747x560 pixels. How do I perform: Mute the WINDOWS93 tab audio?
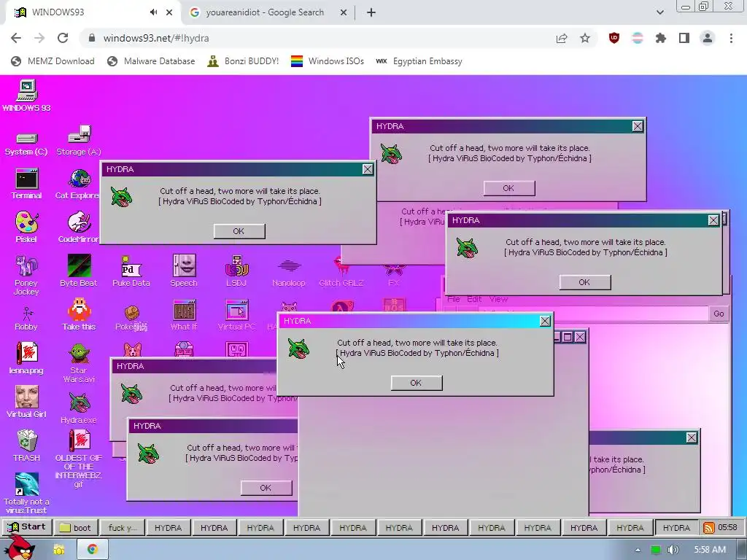[153, 12]
